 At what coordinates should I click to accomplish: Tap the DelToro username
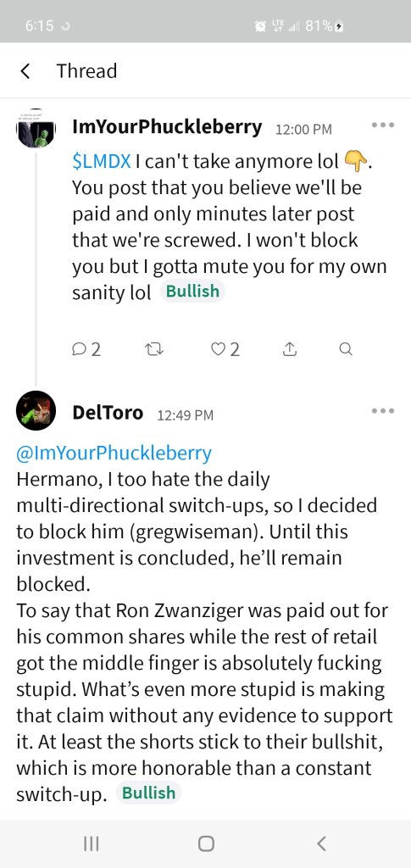tap(108, 413)
